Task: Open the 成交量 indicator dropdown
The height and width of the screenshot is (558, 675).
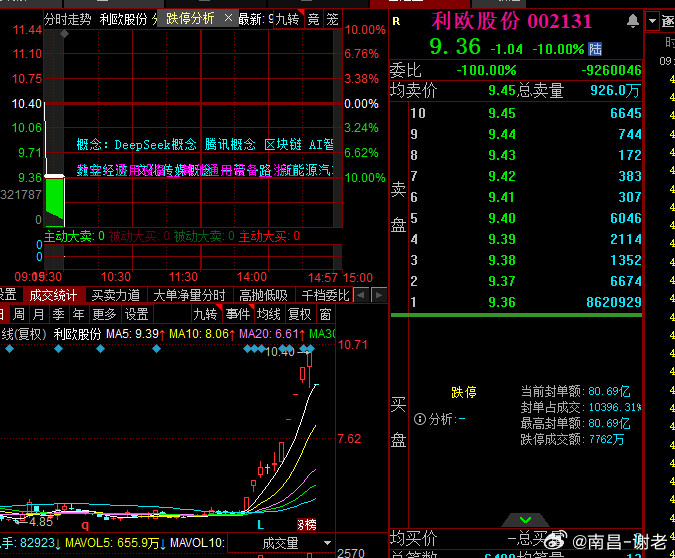Action: [281, 543]
